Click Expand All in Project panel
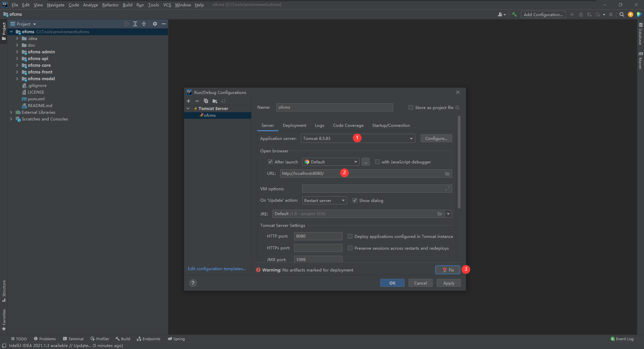This screenshot has height=349, width=644. pos(135,24)
